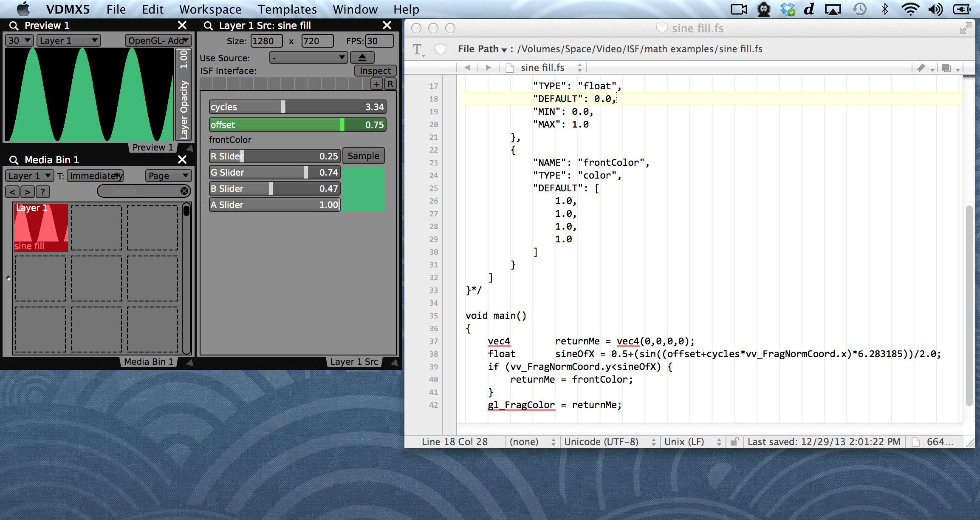Viewport: 980px width, 520px height.
Task: Open the Help menu
Action: [406, 9]
